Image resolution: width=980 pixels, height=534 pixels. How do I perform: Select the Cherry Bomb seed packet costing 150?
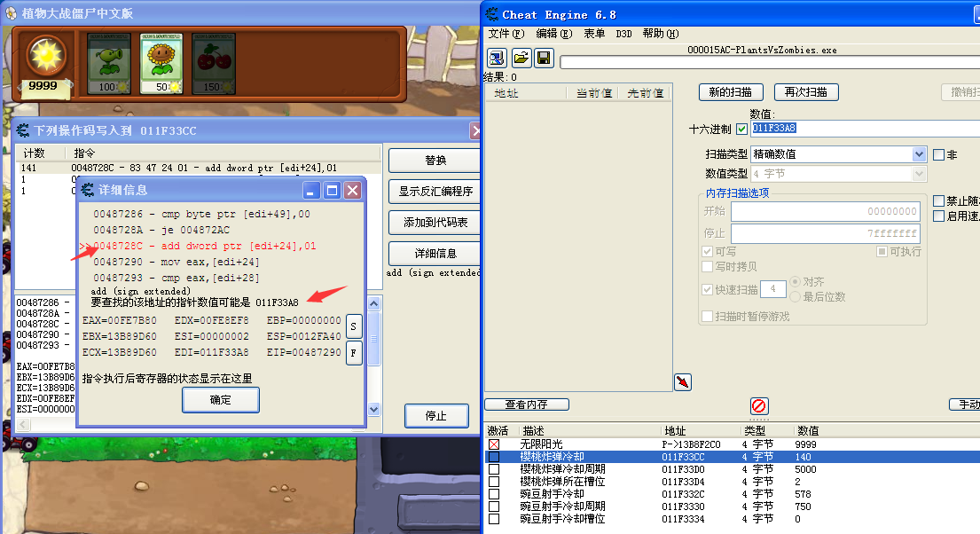tap(214, 64)
